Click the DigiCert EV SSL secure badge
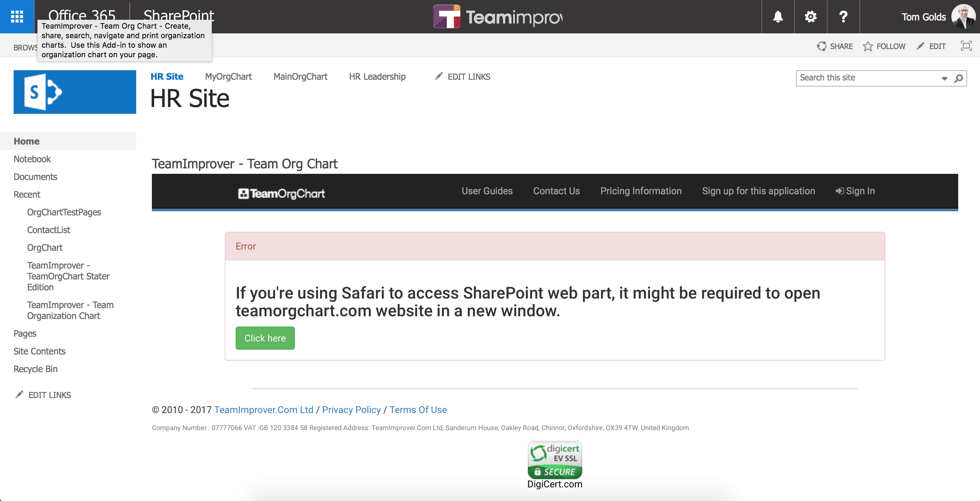The height and width of the screenshot is (501, 980). coord(555,459)
